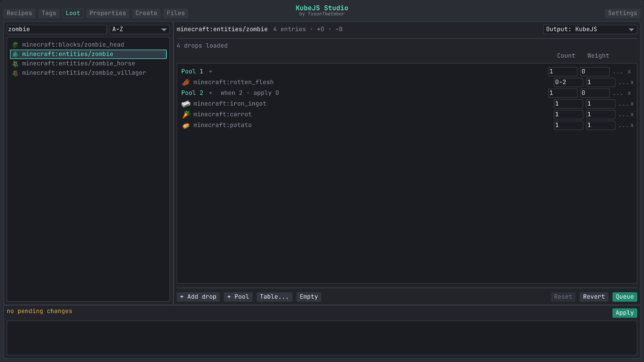Click the Pool 1 header label
The height and width of the screenshot is (362, 644).
point(192,72)
